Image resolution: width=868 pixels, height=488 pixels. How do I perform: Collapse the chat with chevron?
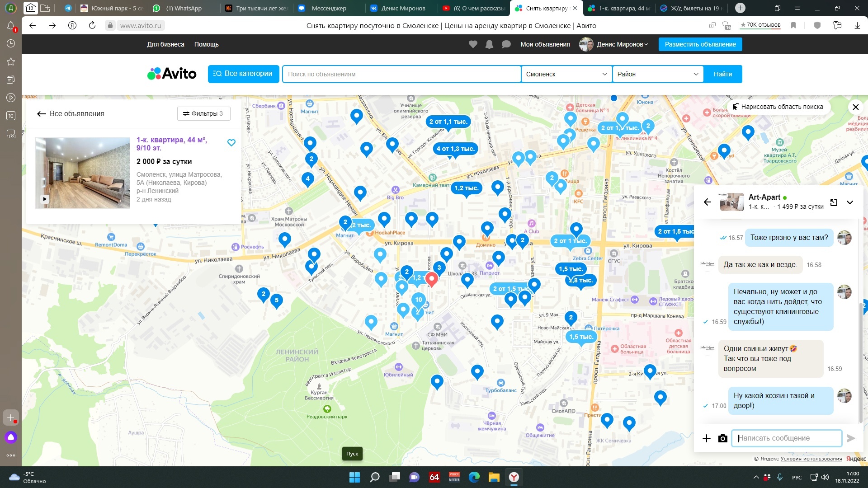tap(850, 202)
